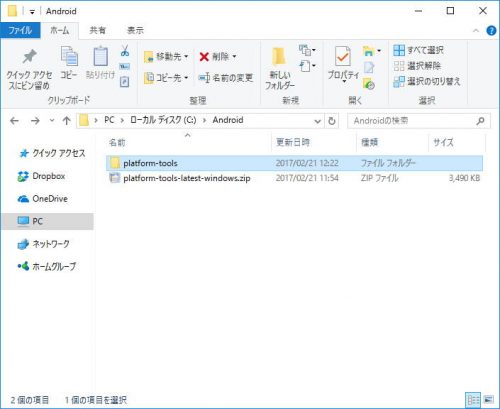Open the Help question mark icon
The image size is (500, 409).
[x=491, y=31]
